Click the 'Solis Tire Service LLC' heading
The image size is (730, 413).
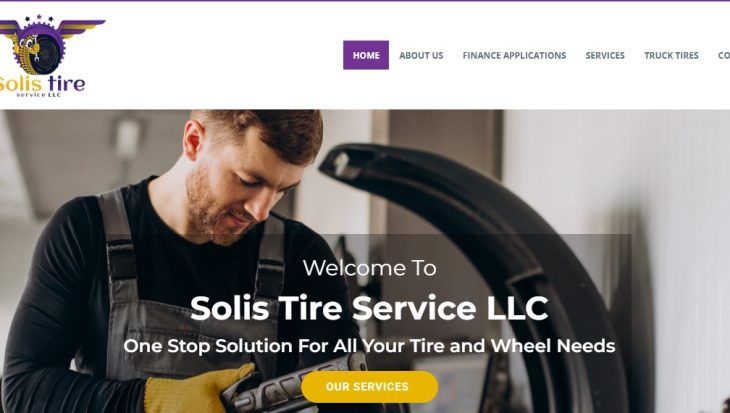[369, 308]
